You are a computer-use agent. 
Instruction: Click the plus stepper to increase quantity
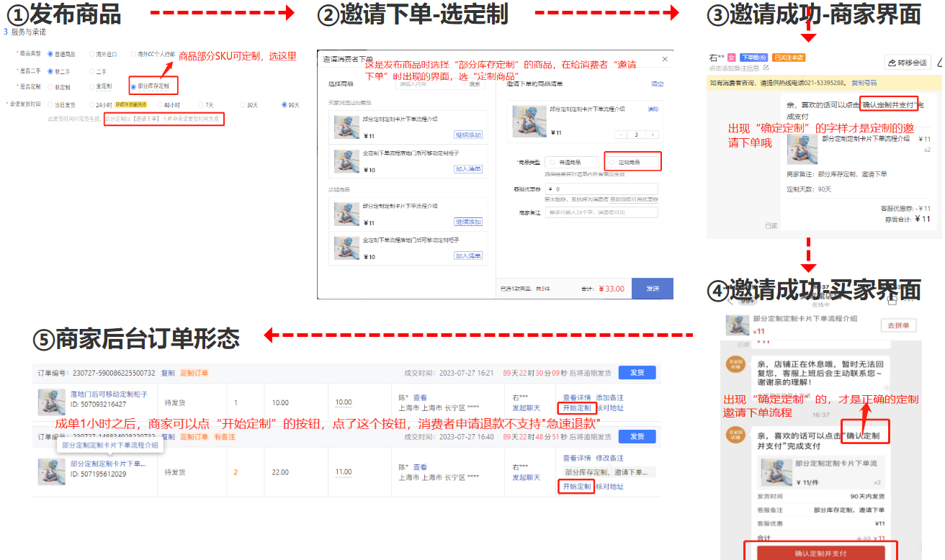point(652,133)
